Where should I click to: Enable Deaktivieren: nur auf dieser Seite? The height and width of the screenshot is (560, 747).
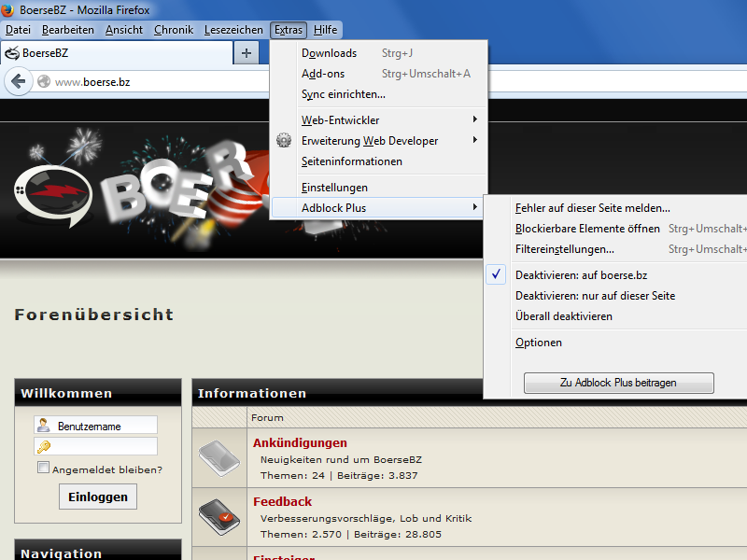click(x=595, y=296)
